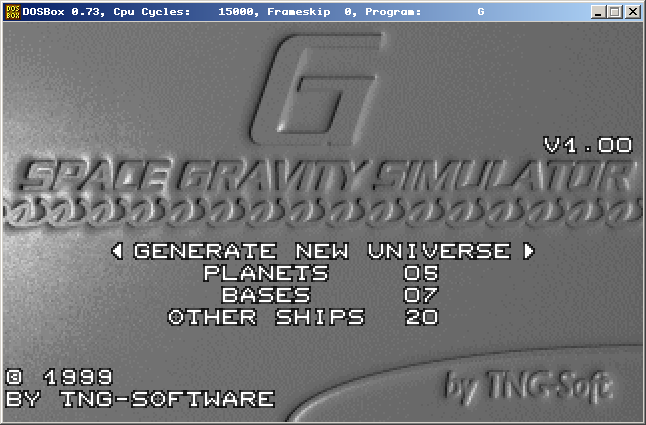Viewport: 646px width, 425px height.
Task: Click the Space Gravity Simulator title banner
Action: 322,178
